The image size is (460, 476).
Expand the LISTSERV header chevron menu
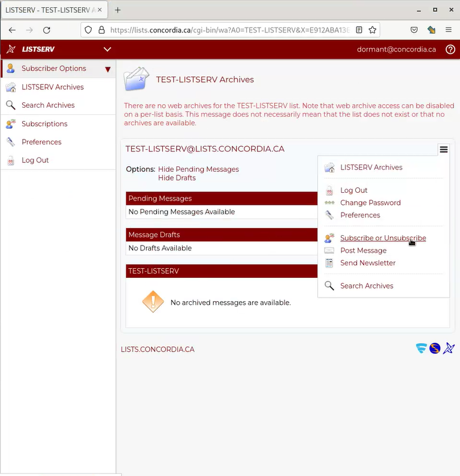pyautogui.click(x=107, y=49)
